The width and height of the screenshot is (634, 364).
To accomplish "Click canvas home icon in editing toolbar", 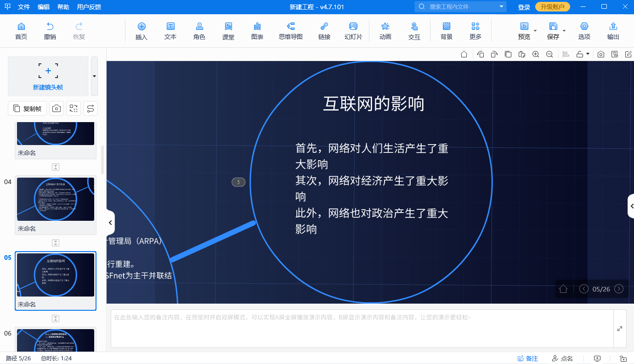I will (x=464, y=54).
